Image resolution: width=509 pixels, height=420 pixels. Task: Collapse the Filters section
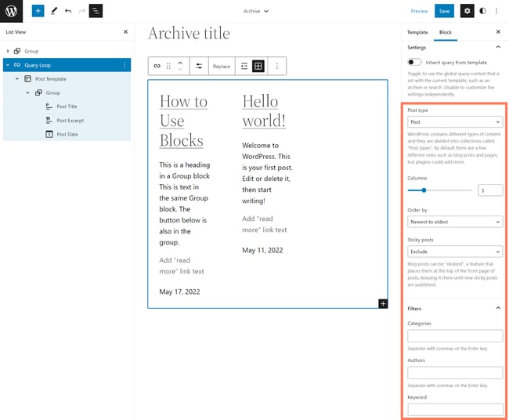pyautogui.click(x=498, y=308)
